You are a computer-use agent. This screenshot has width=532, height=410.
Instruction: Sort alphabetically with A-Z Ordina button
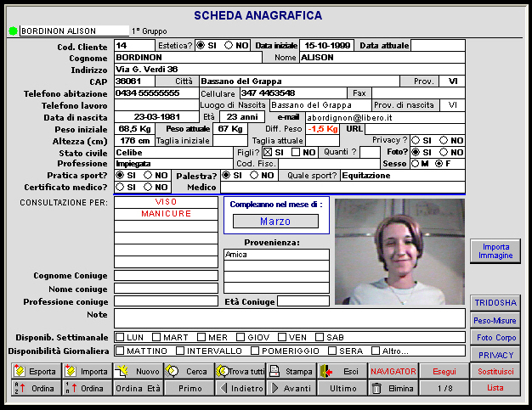pyautogui.click(x=37, y=388)
